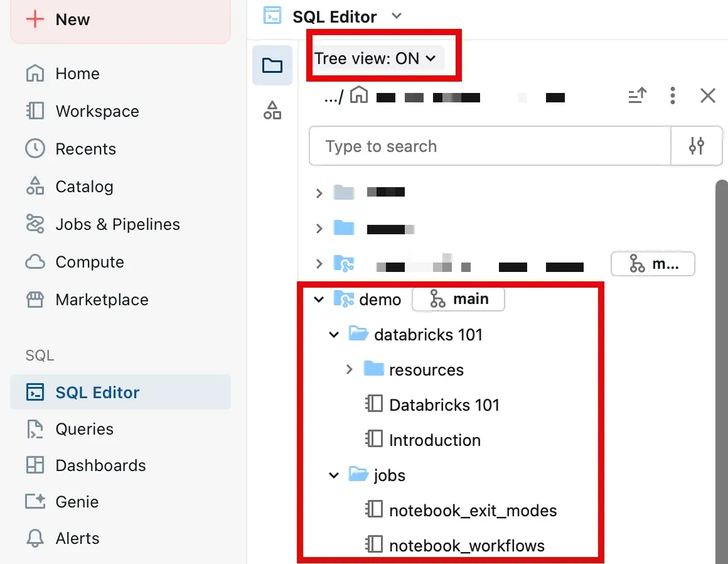Expand the first gray folder row
Viewport: 728px width, 564px height.
pyautogui.click(x=319, y=193)
